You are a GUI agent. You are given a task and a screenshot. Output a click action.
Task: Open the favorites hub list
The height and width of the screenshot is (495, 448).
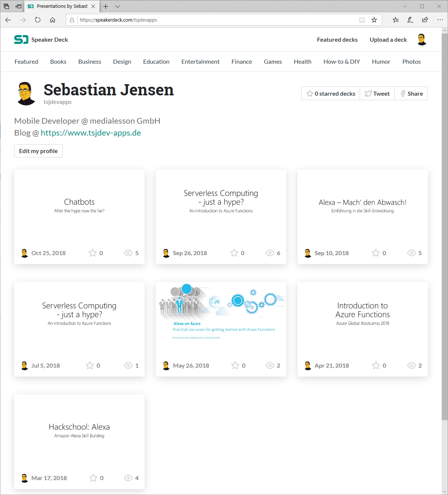(x=395, y=20)
